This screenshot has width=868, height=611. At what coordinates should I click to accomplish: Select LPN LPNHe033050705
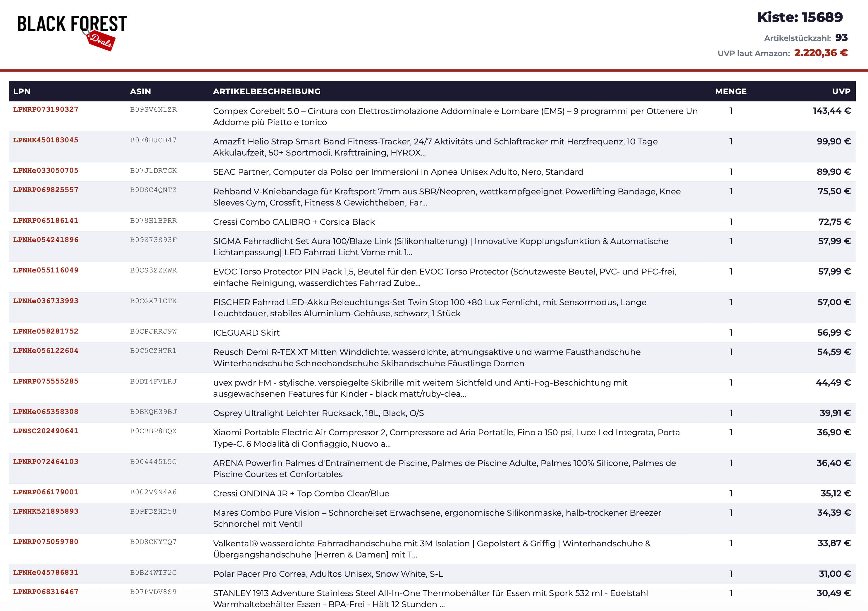tap(46, 170)
